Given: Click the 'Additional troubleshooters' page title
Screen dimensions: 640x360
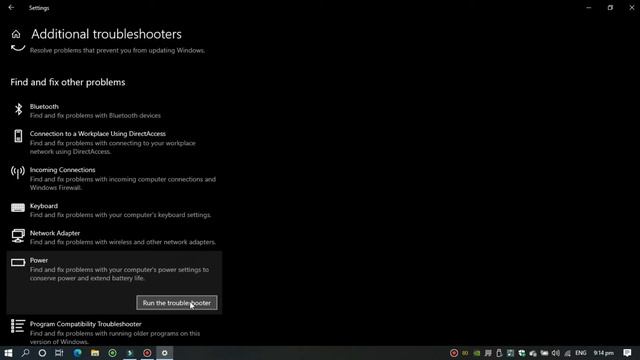Looking at the screenshot, I should [106, 34].
